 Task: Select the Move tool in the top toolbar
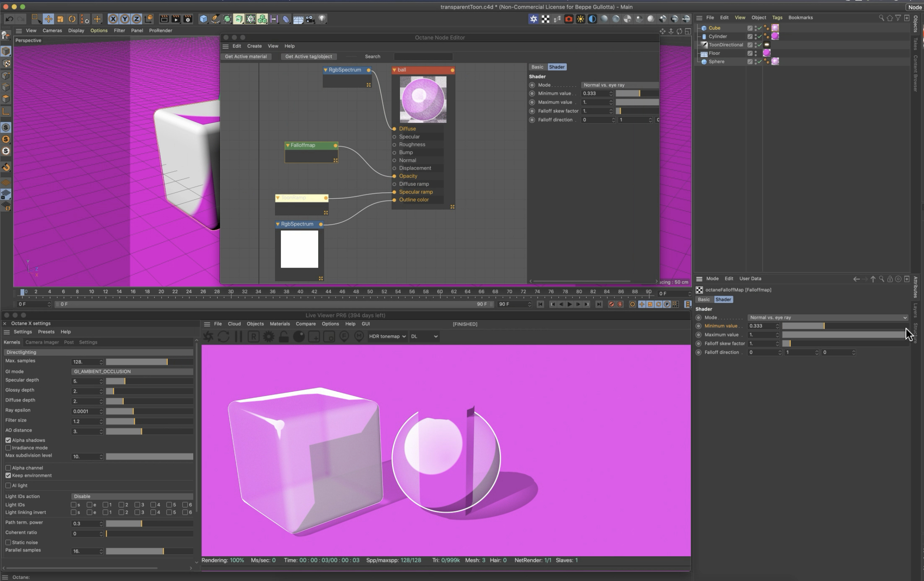coord(48,19)
